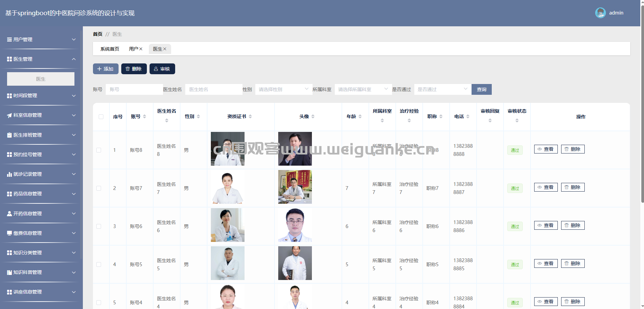
Task: Expand the 是否通过 dropdown filter
Action: click(x=442, y=89)
